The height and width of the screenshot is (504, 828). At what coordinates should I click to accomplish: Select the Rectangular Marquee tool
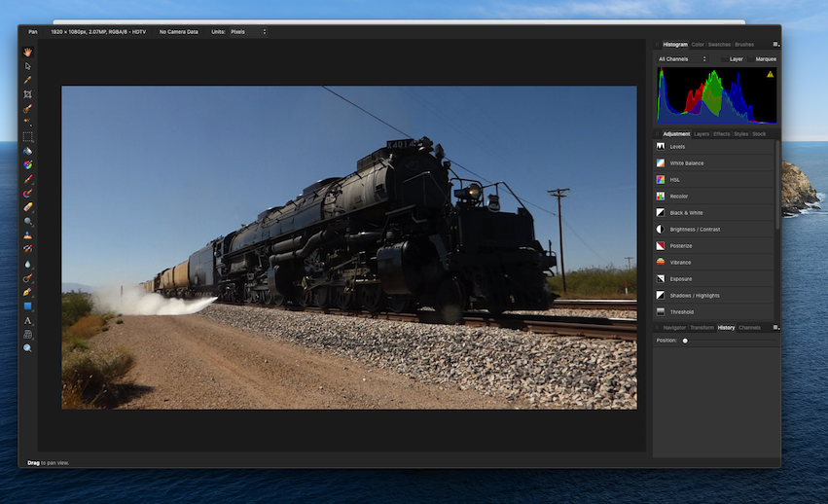(x=27, y=137)
